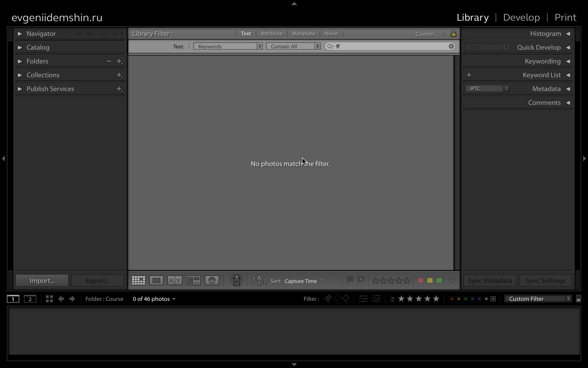Select main window display 1

[13, 299]
